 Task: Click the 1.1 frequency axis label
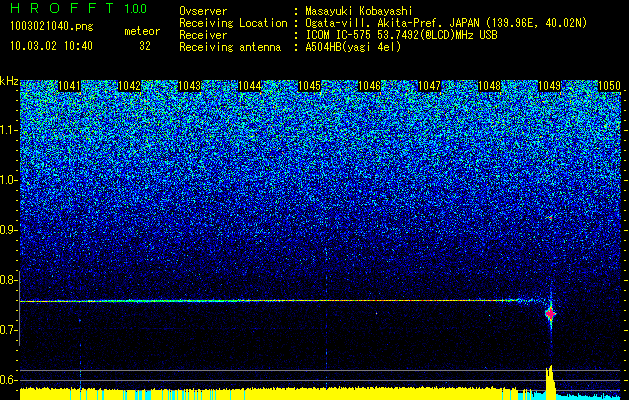(x=9, y=130)
